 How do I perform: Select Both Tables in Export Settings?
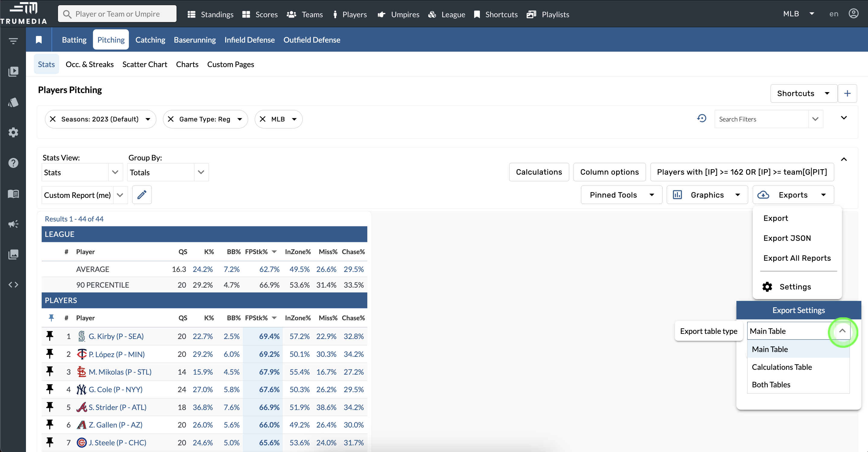[771, 385]
